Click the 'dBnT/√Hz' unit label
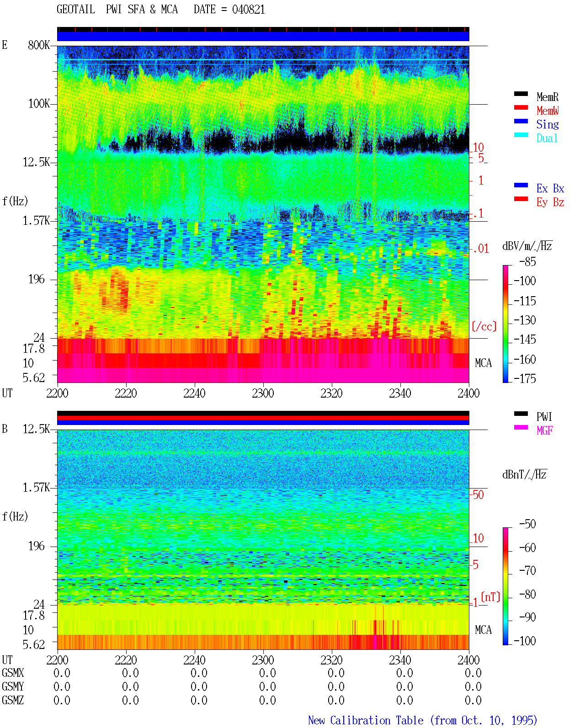Viewport: 585px width, 728px height. pos(525,474)
